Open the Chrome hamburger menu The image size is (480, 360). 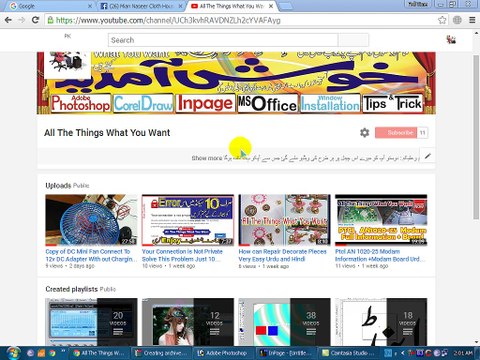pos(472,20)
